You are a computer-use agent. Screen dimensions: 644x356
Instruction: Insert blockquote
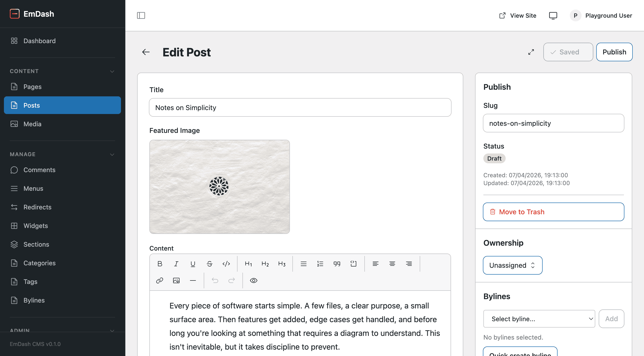click(337, 264)
